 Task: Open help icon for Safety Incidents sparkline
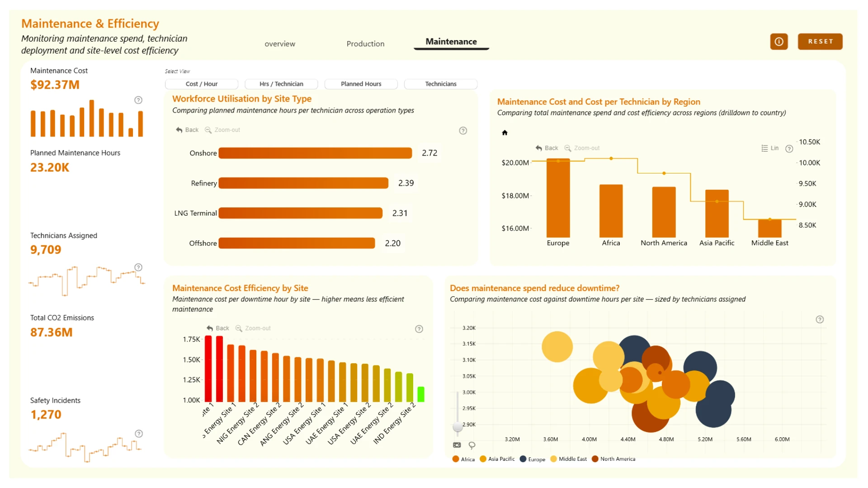pos(139,433)
